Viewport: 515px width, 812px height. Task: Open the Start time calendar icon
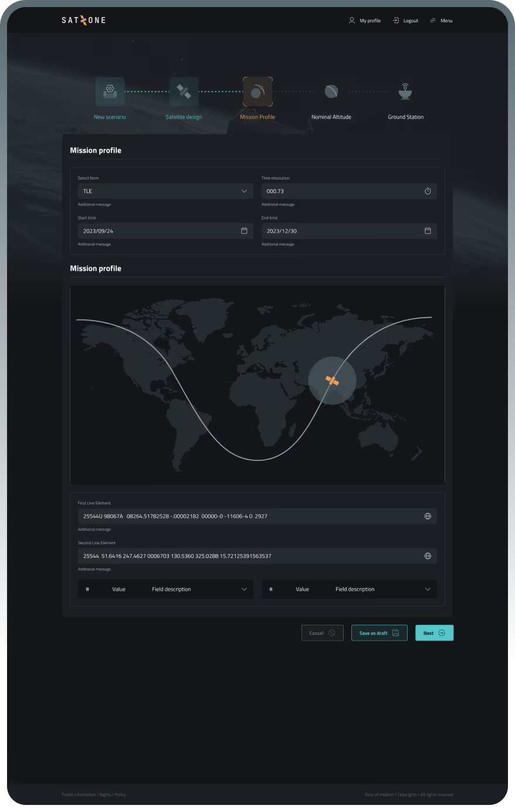244,231
